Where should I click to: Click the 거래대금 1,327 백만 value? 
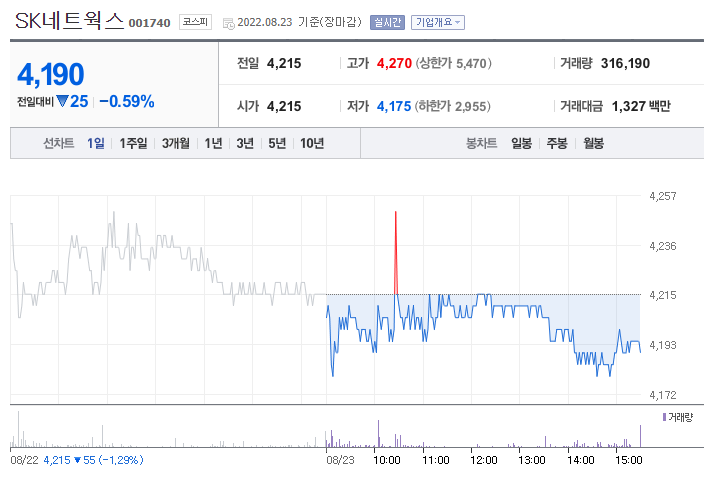point(641,106)
